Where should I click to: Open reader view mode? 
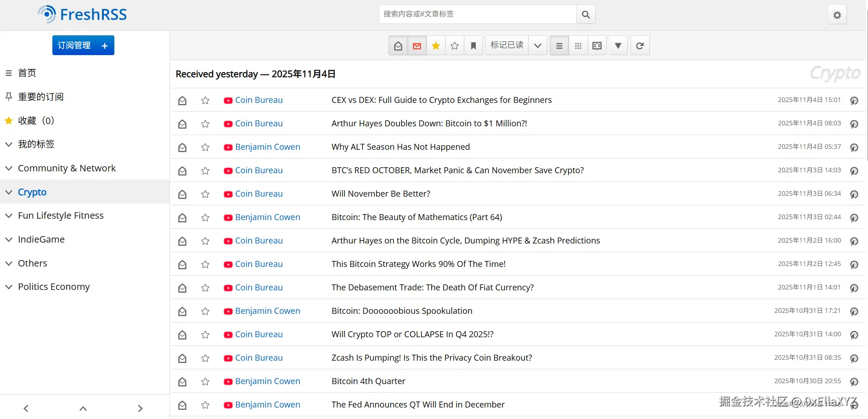point(597,45)
